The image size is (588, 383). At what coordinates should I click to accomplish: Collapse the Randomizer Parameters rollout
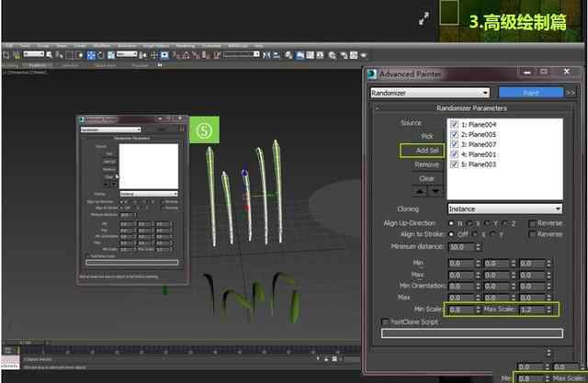tap(378, 107)
